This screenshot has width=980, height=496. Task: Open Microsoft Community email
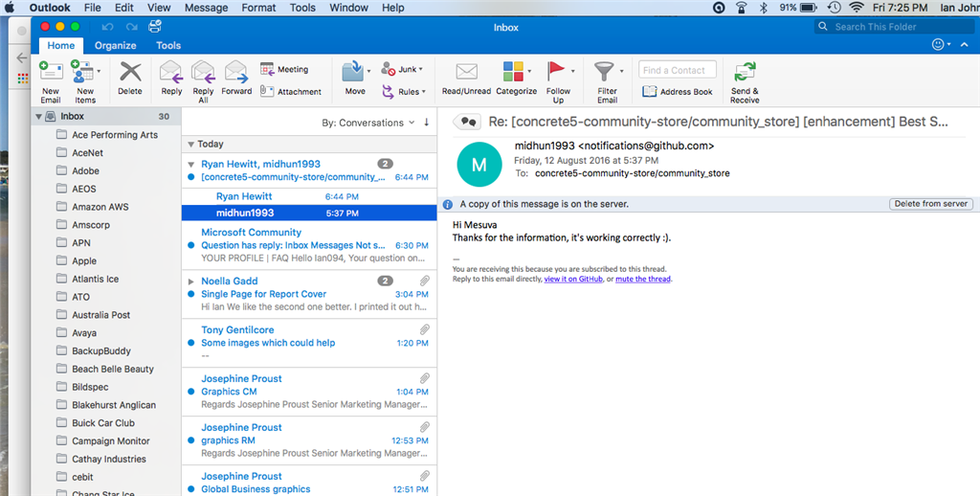[309, 245]
